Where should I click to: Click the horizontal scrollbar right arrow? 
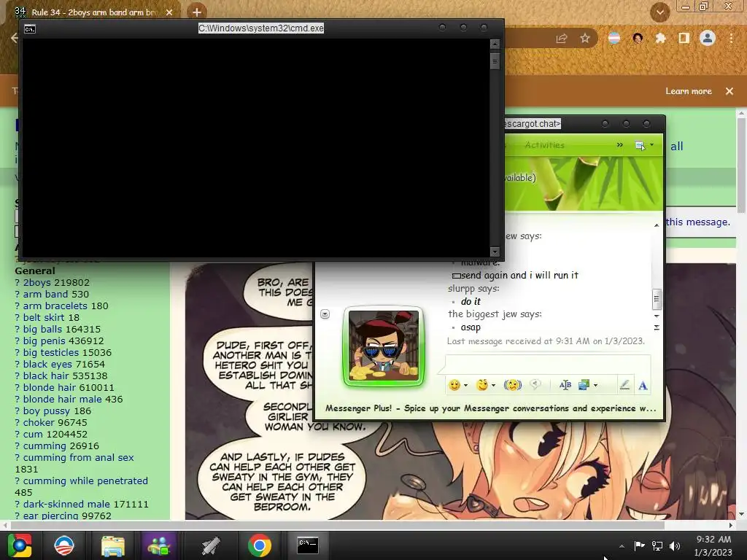(731, 525)
